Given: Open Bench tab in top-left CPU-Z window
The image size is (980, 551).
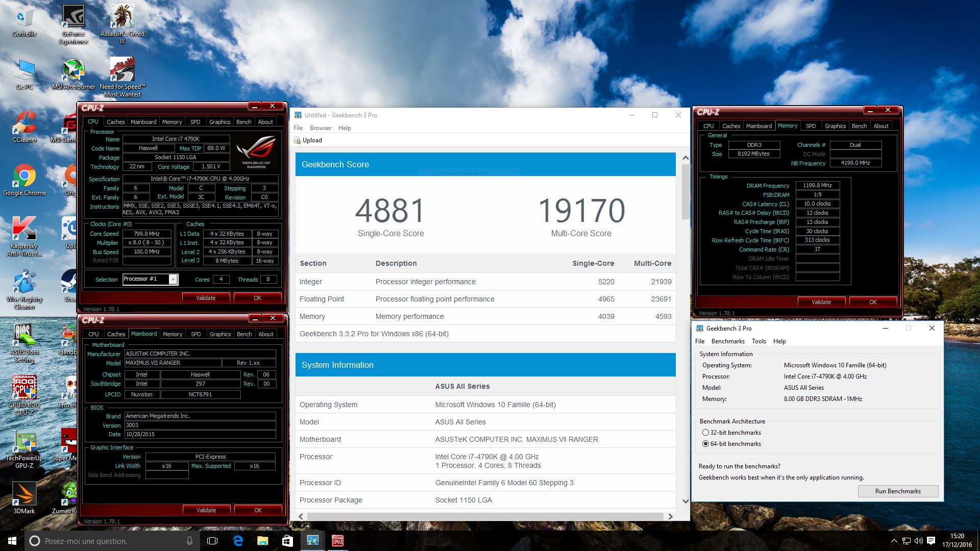Looking at the screenshot, I should pyautogui.click(x=243, y=122).
